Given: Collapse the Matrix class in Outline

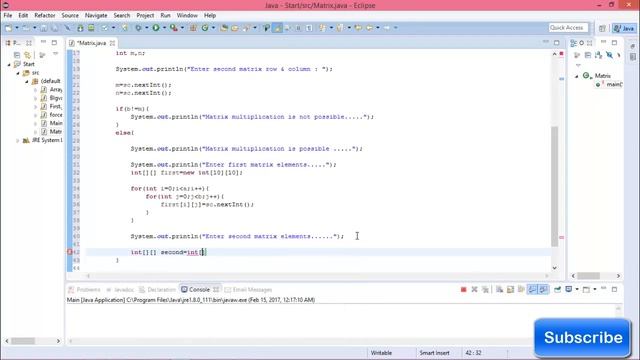Looking at the screenshot, I should 577,76.
